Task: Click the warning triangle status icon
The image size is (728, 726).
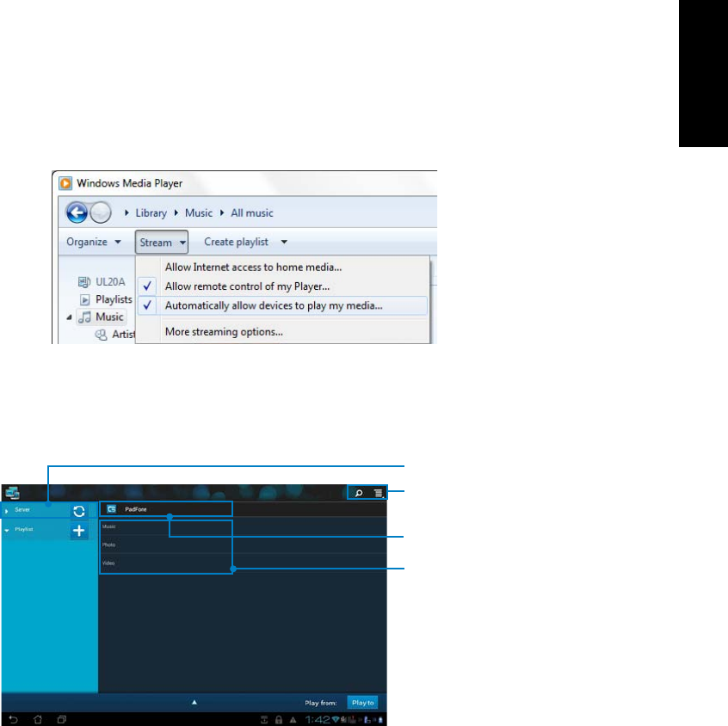Action: (293, 721)
